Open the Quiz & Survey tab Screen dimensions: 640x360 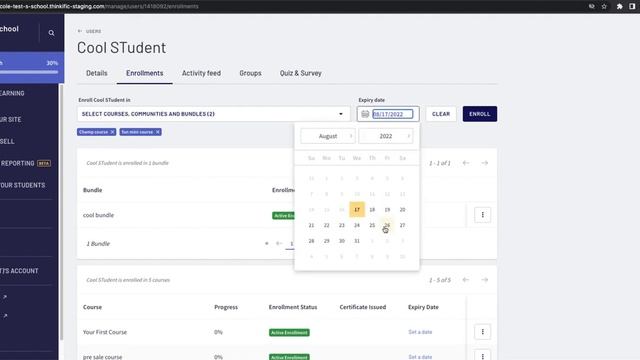(300, 73)
